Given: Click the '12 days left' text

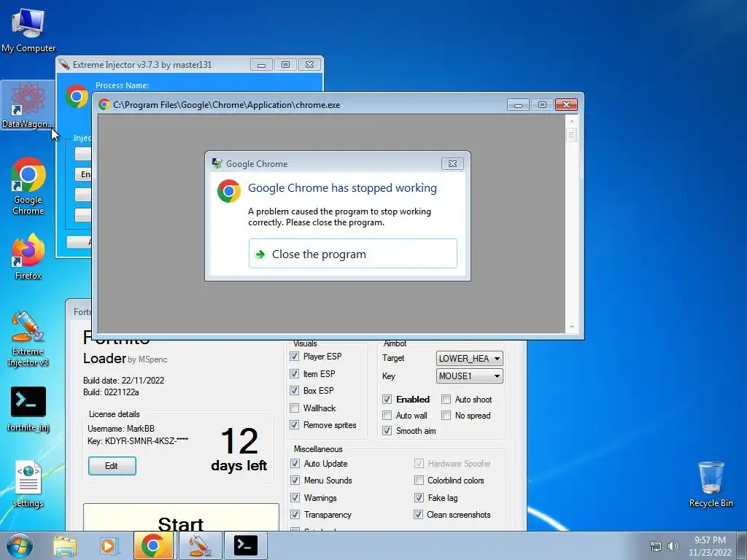Looking at the screenshot, I should (x=239, y=449).
